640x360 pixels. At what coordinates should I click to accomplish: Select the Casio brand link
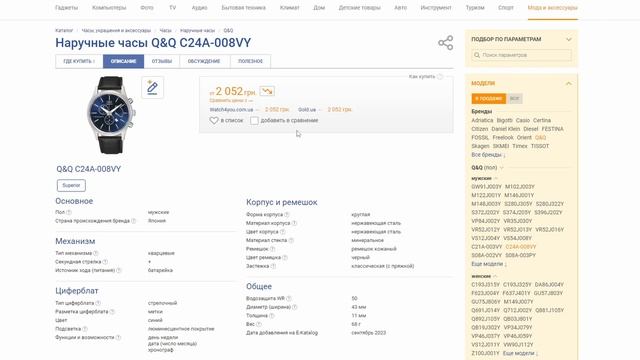tap(523, 120)
